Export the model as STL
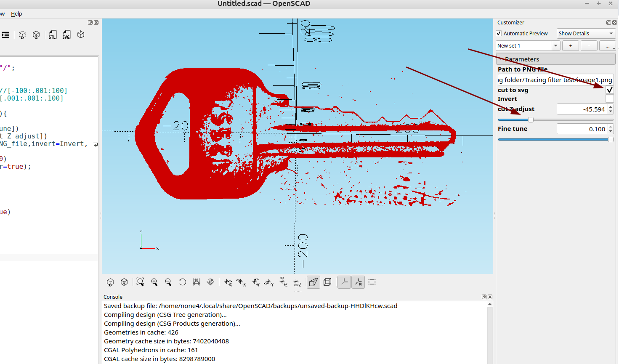619x364 pixels. 52,35
